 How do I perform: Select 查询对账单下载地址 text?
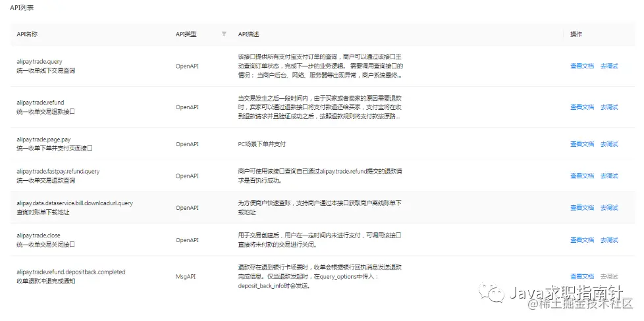tap(43, 212)
